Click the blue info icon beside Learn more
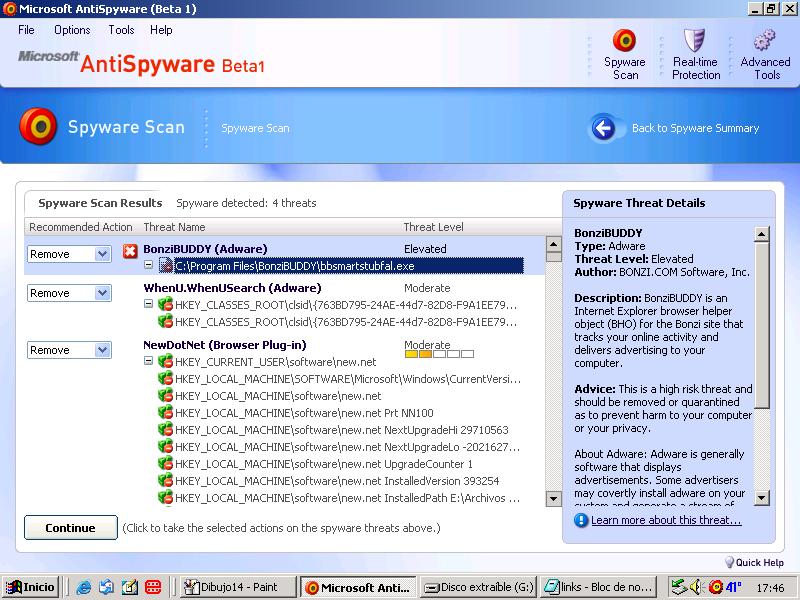800x600 pixels. 581,520
